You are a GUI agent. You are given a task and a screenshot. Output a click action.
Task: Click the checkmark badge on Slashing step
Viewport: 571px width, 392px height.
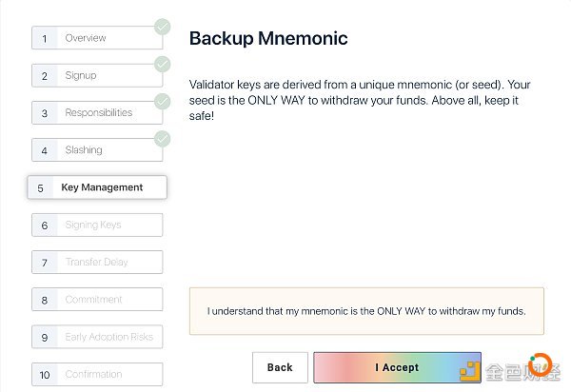(163, 139)
